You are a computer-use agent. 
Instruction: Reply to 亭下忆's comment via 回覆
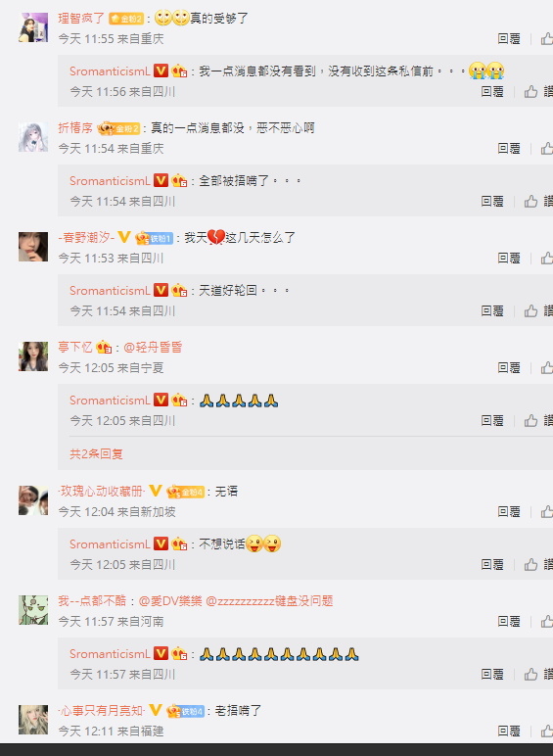[x=509, y=367]
